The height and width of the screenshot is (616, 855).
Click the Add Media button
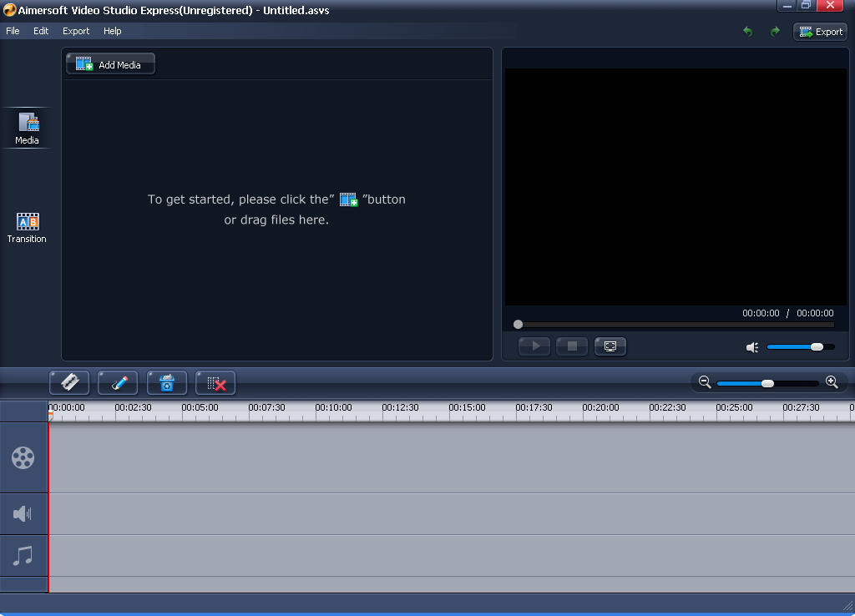tap(110, 64)
